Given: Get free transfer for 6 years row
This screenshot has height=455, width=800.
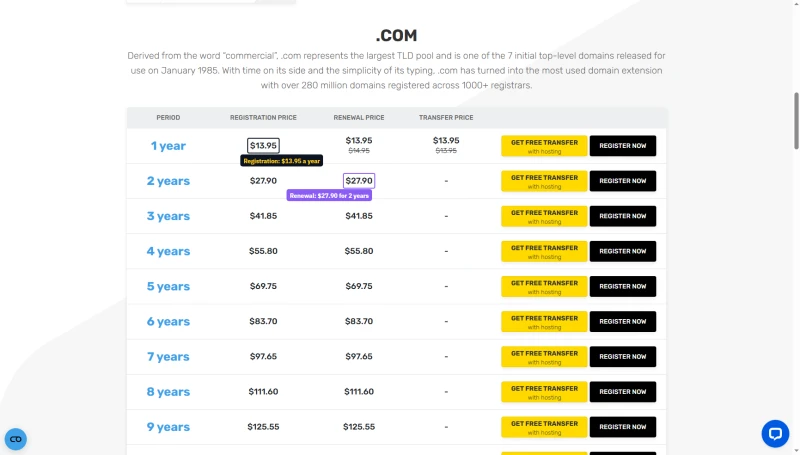Looking at the screenshot, I should [544, 322].
